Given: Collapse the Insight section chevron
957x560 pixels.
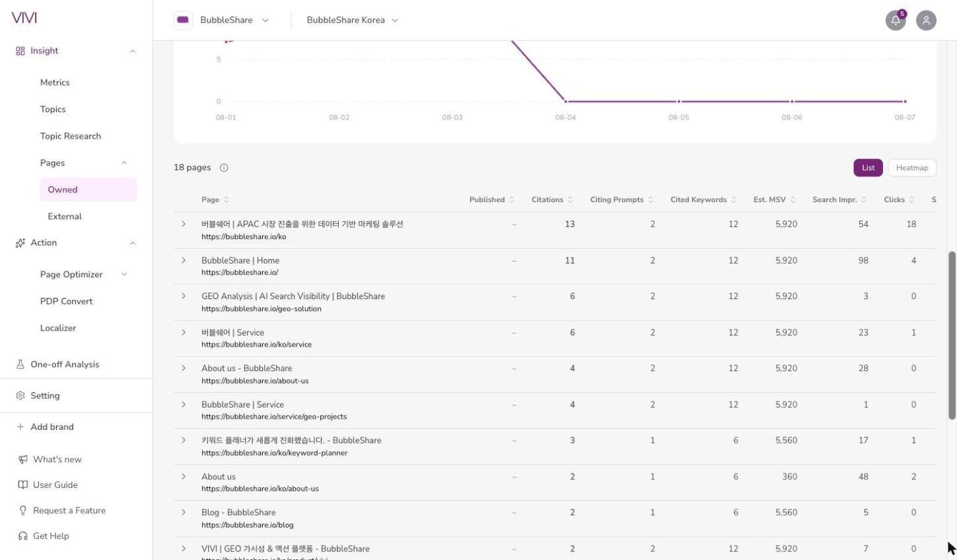Looking at the screenshot, I should [x=133, y=51].
